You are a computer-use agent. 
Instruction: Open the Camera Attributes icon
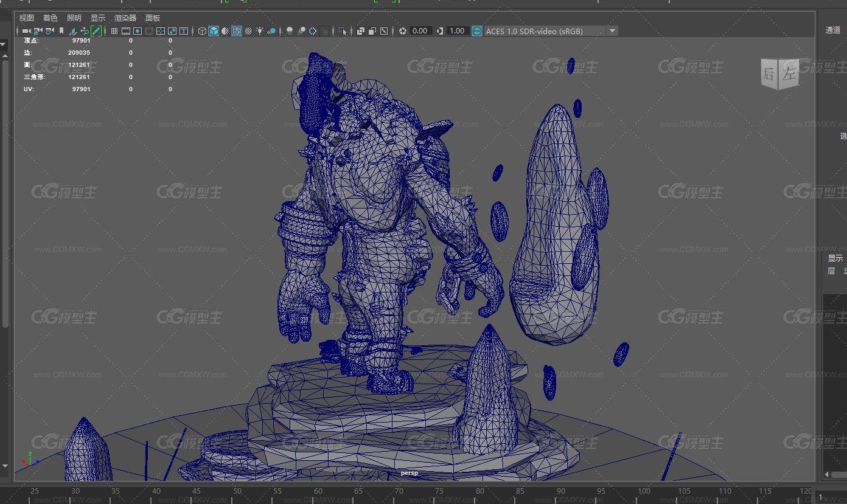click(50, 31)
